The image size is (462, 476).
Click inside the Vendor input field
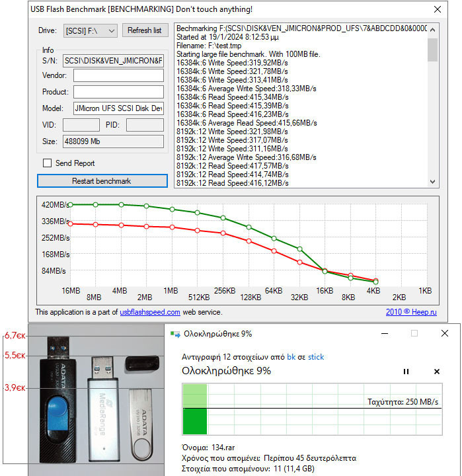[118, 76]
